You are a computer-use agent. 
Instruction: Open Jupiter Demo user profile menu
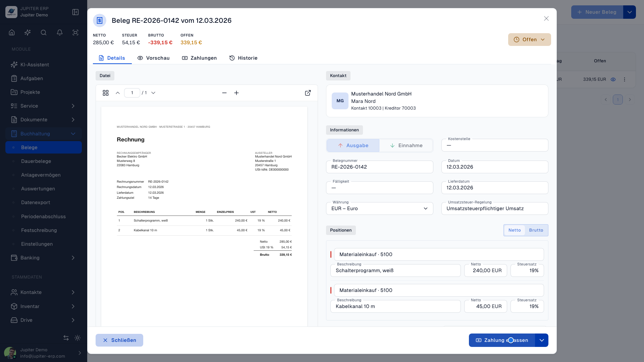pyautogui.click(x=43, y=353)
